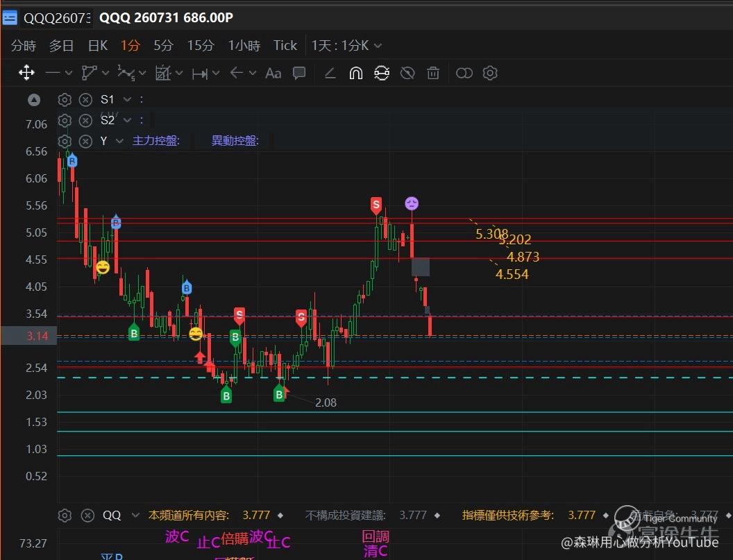Expand the S1 indicator dropdown
The image size is (733, 560).
point(127,99)
